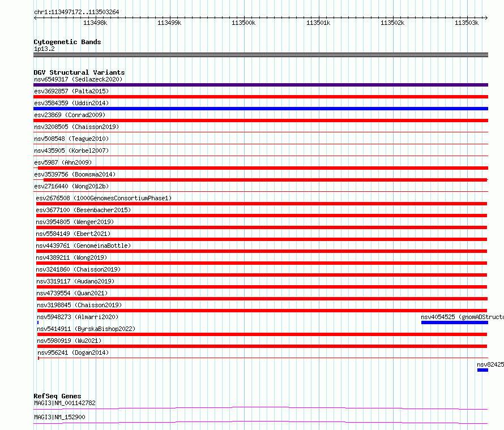Click the DGV Structural Variants track title
This screenshot has width=504, height=430.
click(79, 72)
